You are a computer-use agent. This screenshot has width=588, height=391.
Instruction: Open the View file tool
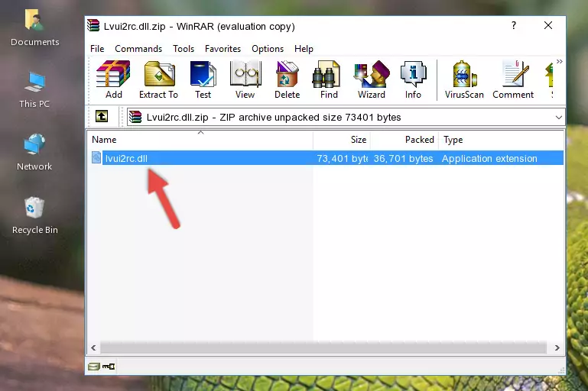[x=245, y=79]
